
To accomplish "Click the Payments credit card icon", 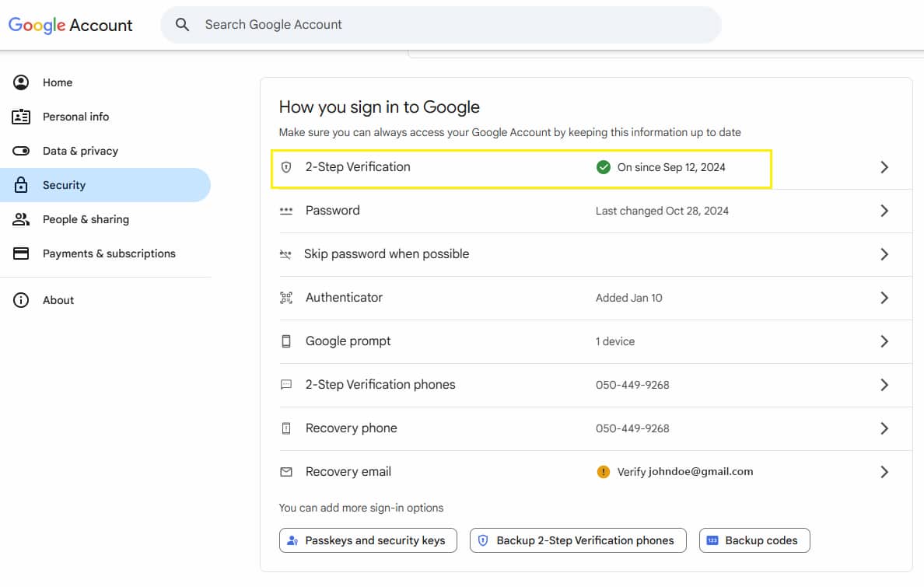I will click(21, 253).
